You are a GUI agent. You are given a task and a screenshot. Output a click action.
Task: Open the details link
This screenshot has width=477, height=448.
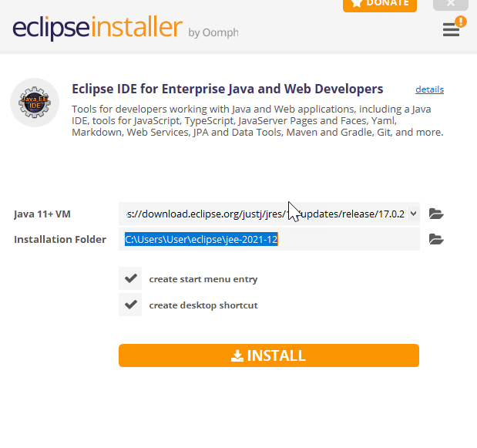tap(429, 89)
